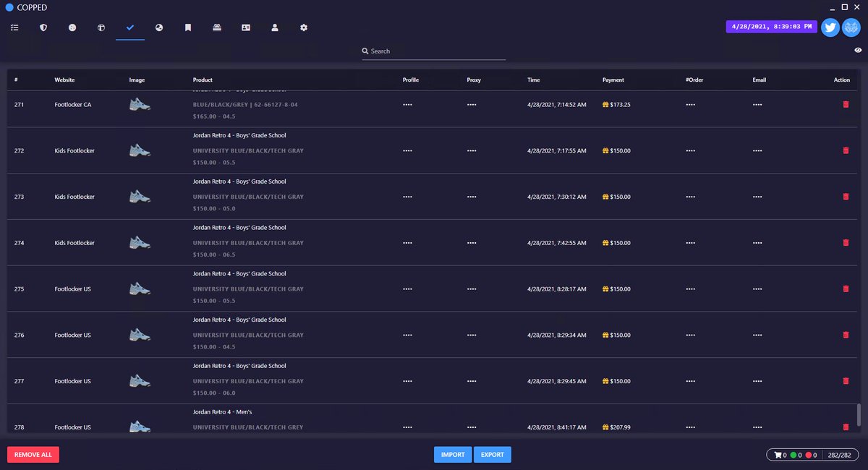Open shoe thumbnail in row 277
Image resolution: width=868 pixels, height=470 pixels.
click(140, 381)
